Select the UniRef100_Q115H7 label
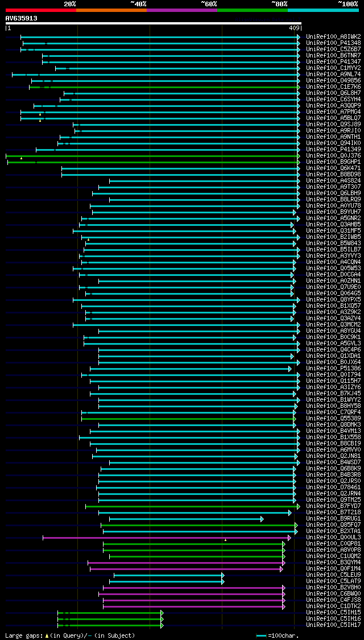The width and height of the screenshot is (364, 640). pos(333,381)
